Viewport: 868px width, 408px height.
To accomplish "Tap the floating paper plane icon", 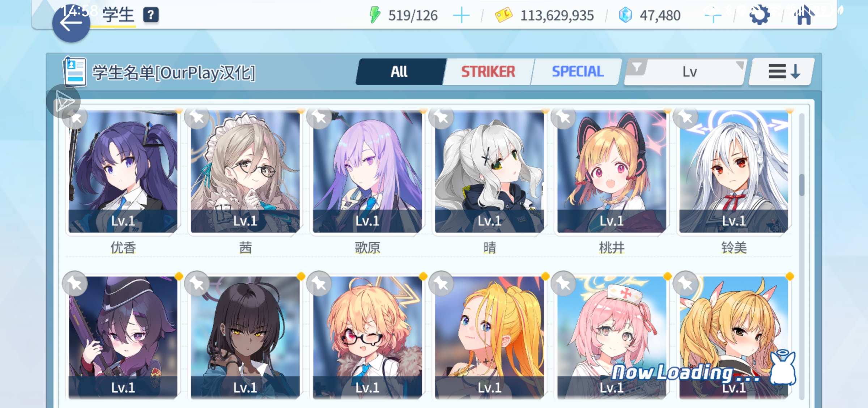I will (64, 102).
